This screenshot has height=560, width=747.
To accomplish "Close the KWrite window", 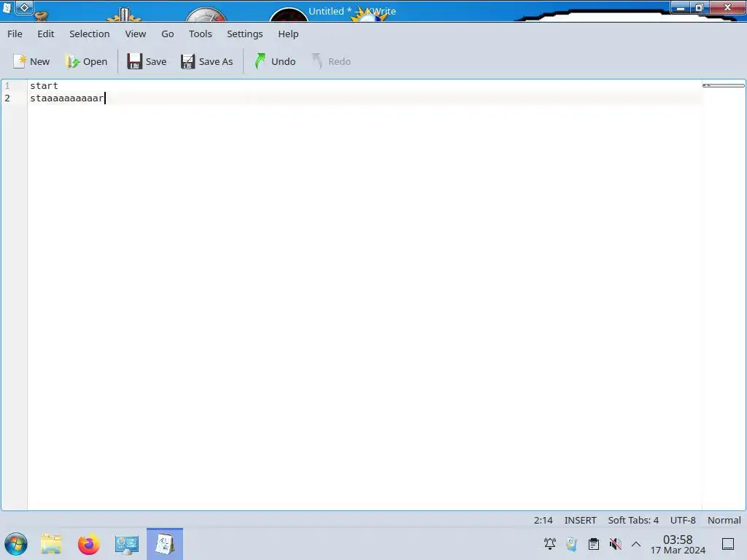I will coord(727,7).
